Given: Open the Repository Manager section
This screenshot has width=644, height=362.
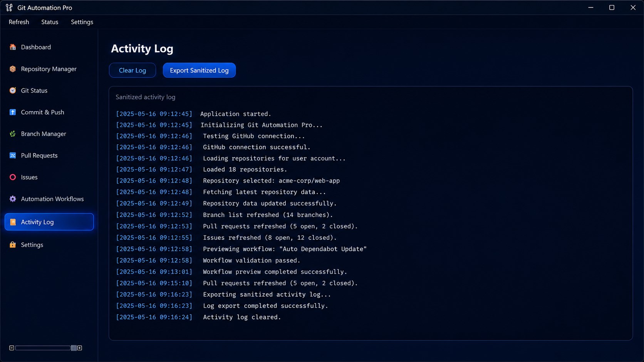Looking at the screenshot, I should pyautogui.click(x=49, y=69).
